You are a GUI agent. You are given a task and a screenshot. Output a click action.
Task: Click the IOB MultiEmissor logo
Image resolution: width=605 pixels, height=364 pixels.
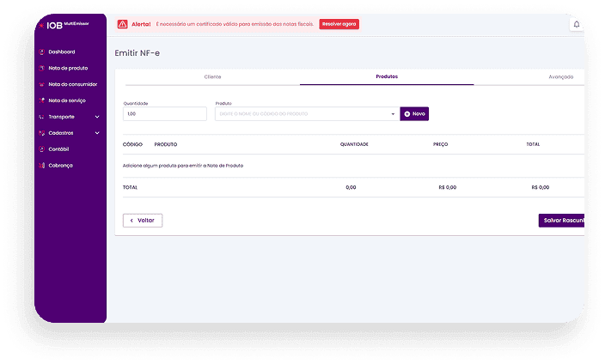[64, 25]
